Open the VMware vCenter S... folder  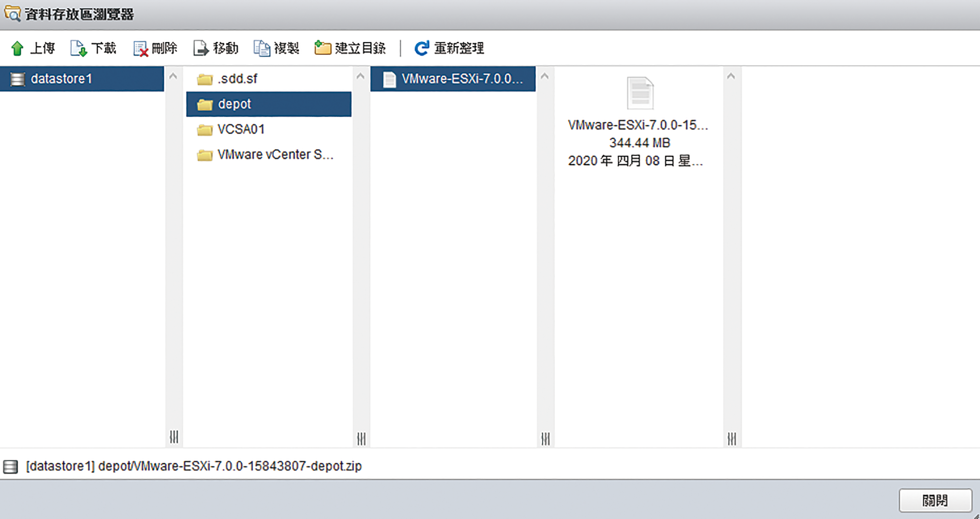point(268,155)
